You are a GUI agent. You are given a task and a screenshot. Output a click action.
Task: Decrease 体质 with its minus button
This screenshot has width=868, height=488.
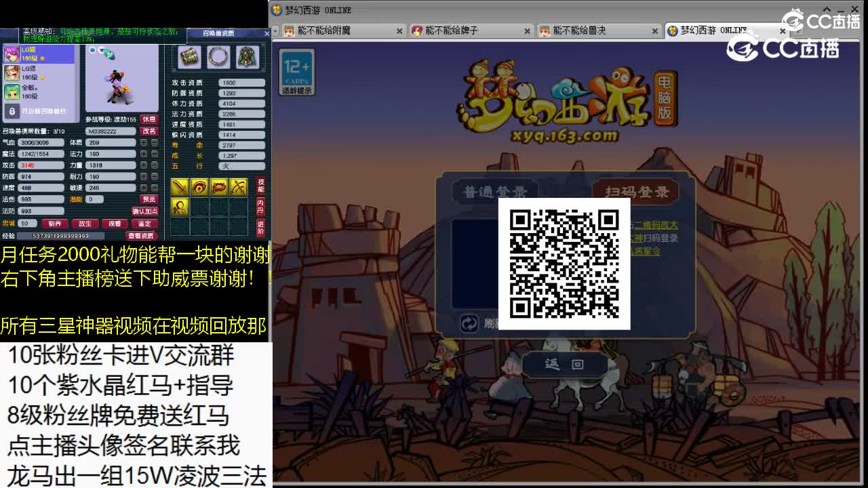pos(155,143)
